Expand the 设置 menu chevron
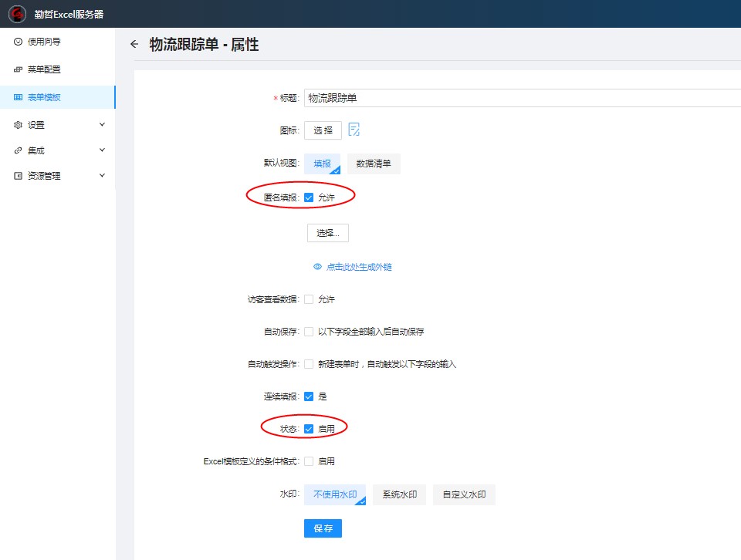Screen dimensions: 741x560 point(102,125)
